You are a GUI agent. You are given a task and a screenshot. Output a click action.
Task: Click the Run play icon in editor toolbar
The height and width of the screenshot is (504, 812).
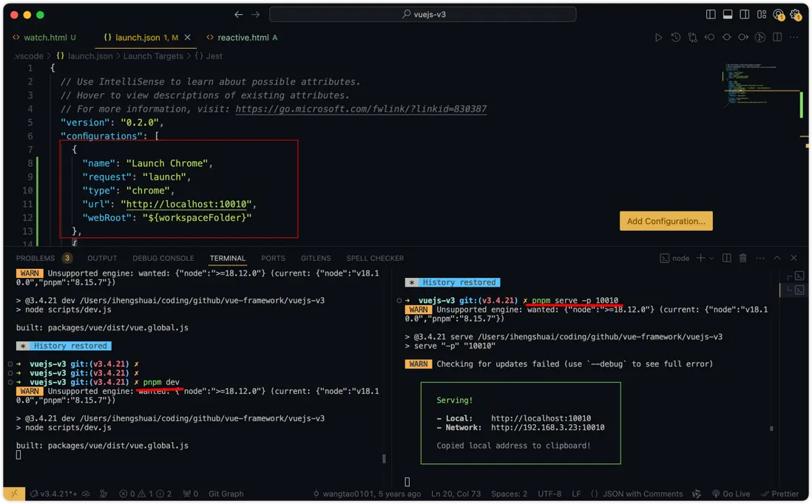[x=658, y=37]
